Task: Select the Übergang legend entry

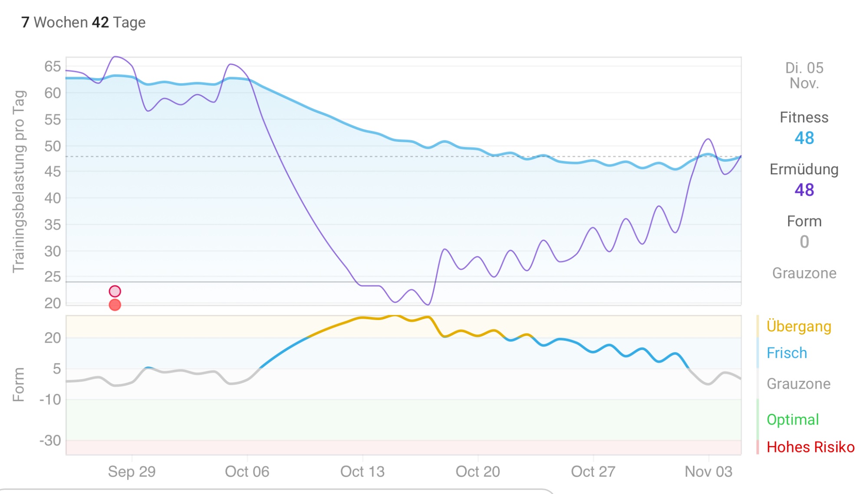Action: click(x=799, y=326)
